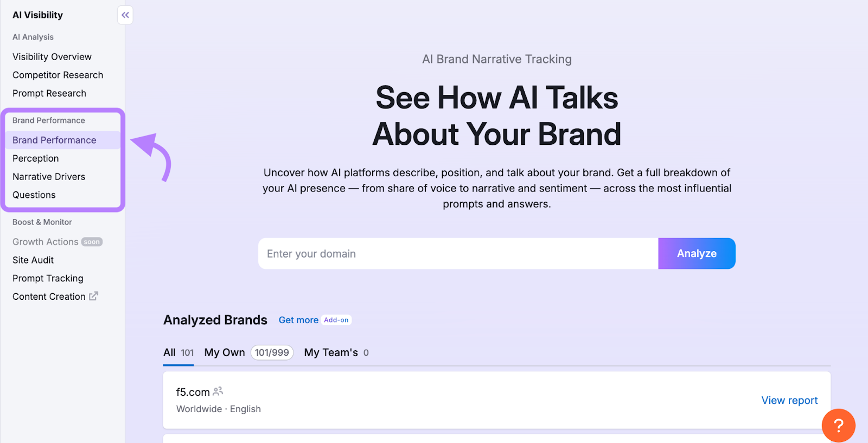This screenshot has height=443, width=868.
Task: Click the external link icon beside Content Creation
Action: coord(93,296)
